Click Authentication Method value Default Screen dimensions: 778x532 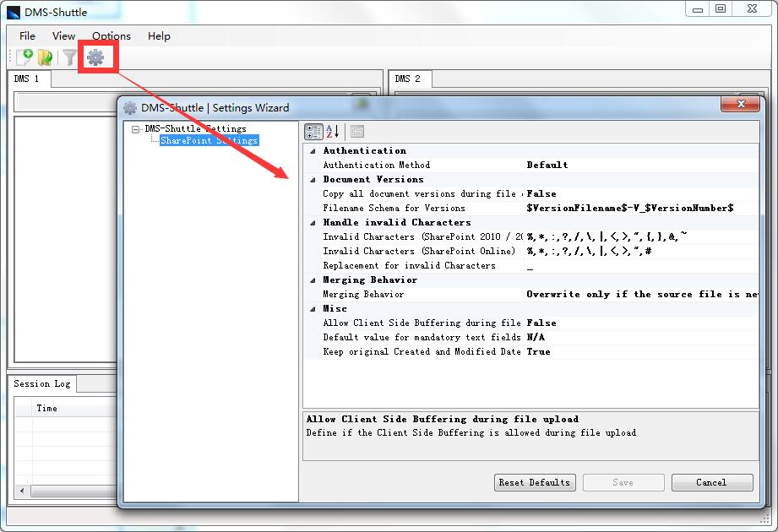(547, 166)
